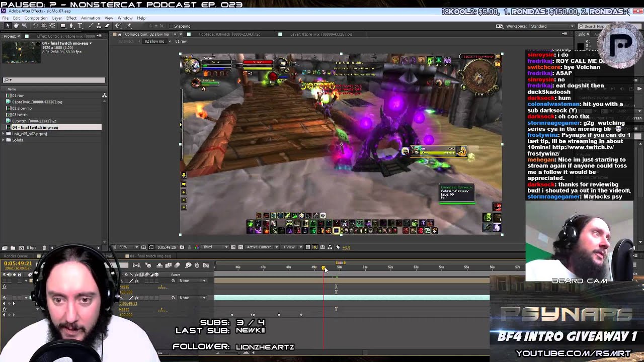Select the Clone Stamp tool
The width and height of the screenshot is (644, 362).
pyautogui.click(x=99, y=26)
